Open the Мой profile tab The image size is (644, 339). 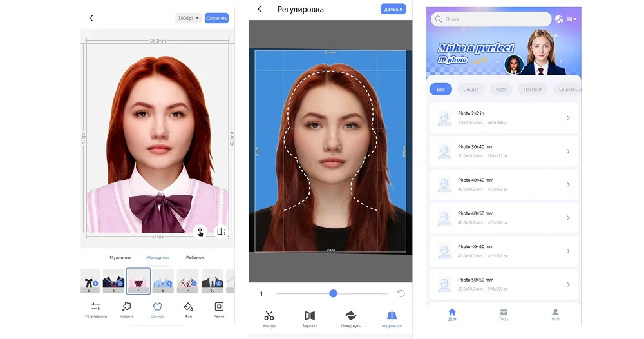(555, 315)
